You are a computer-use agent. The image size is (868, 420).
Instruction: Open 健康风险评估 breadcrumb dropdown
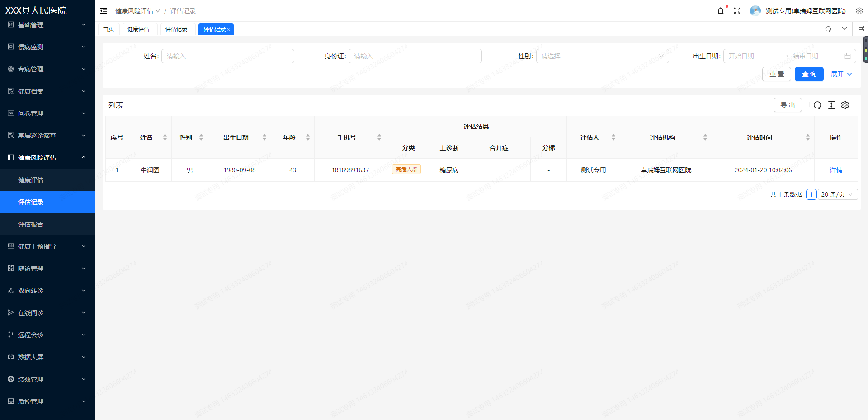pyautogui.click(x=137, y=11)
